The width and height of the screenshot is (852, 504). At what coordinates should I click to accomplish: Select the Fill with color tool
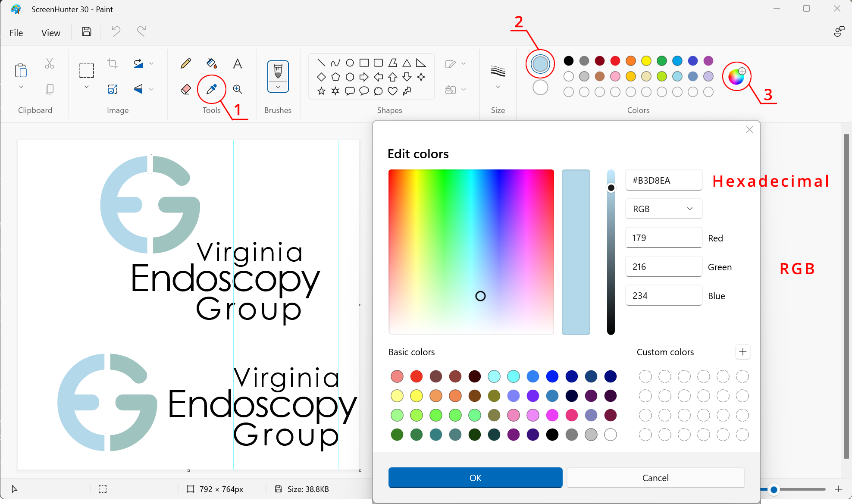coord(211,63)
